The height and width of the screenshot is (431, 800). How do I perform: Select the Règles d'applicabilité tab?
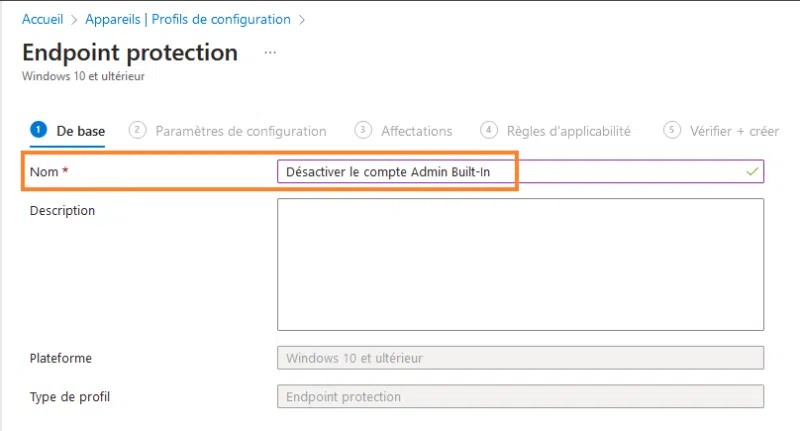tap(568, 131)
